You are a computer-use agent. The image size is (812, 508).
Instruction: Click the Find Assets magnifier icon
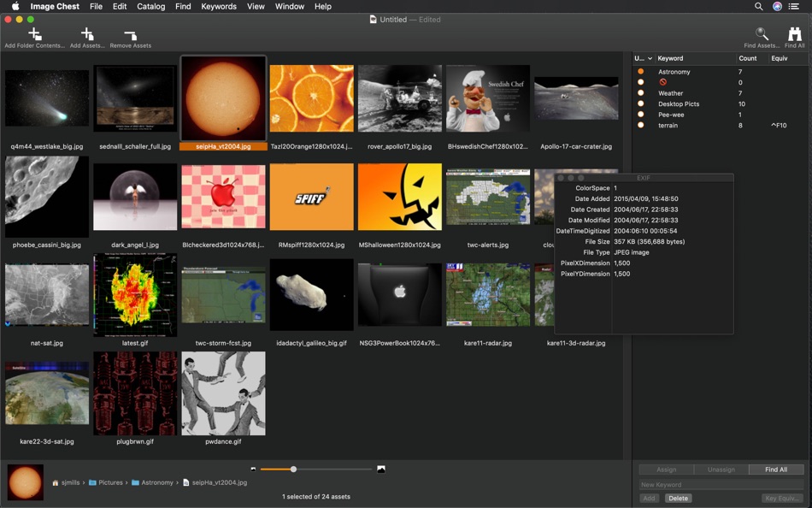(761, 34)
